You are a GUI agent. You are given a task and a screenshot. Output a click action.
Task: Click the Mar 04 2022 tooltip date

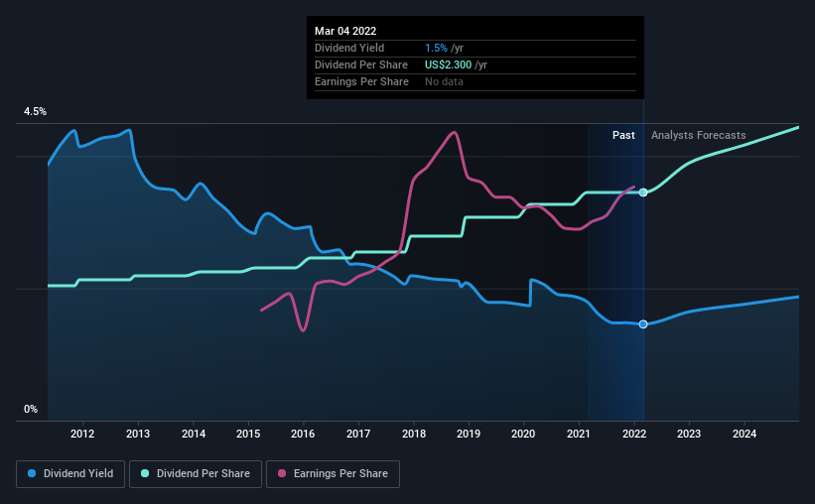point(345,32)
